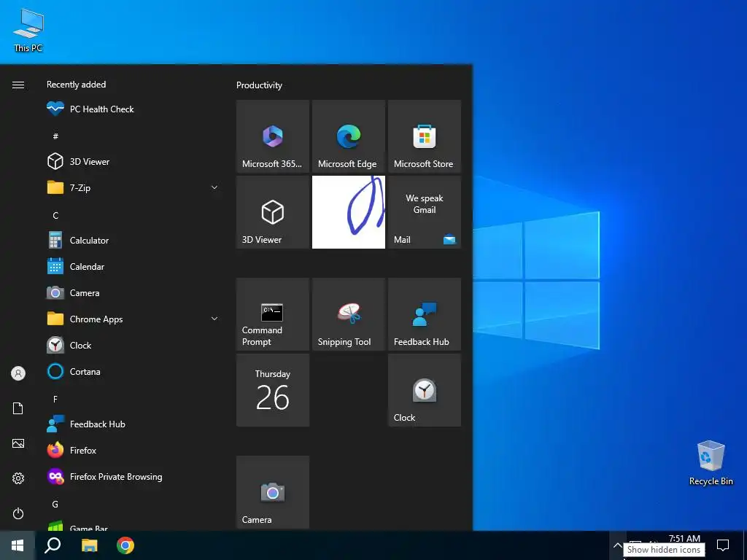Image resolution: width=747 pixels, height=560 pixels.
Task: Open the Chrome Apps folder entry
Action: [133, 319]
